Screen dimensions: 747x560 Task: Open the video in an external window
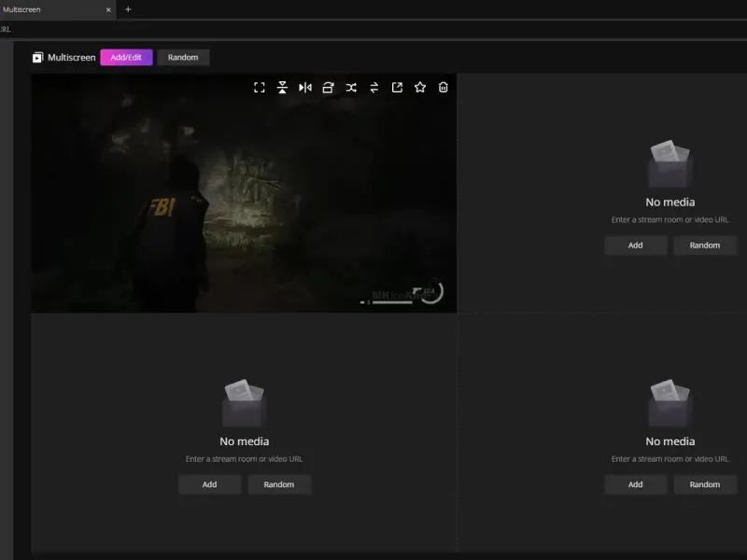397,88
